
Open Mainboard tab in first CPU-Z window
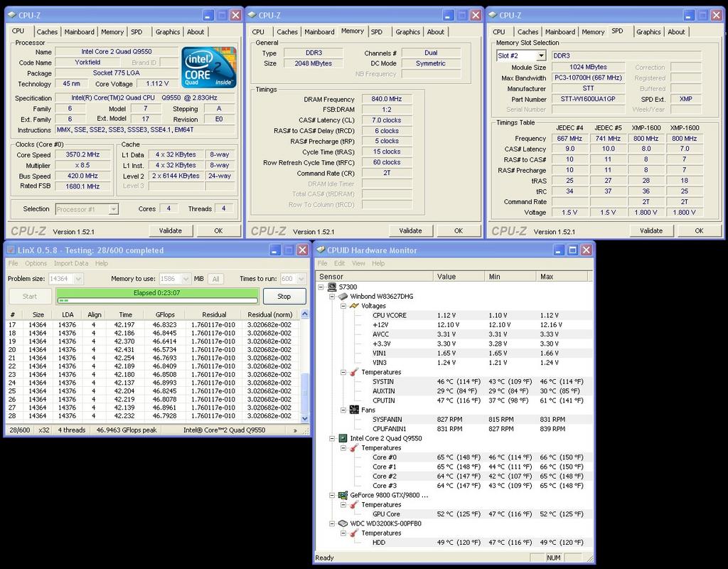coord(80,32)
